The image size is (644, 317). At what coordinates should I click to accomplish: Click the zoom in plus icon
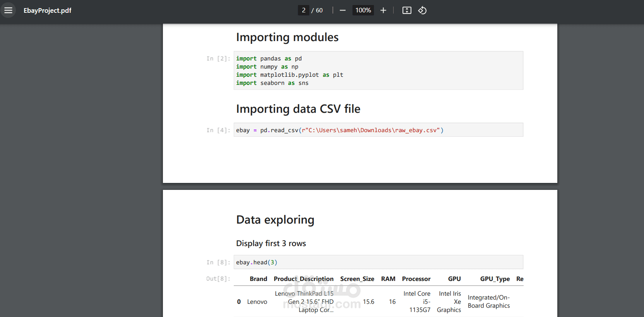(383, 10)
